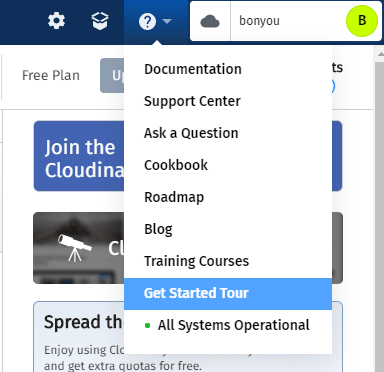The width and height of the screenshot is (384, 372).
Task: Click the Upgrade button beside Free Plan
Action: point(112,76)
